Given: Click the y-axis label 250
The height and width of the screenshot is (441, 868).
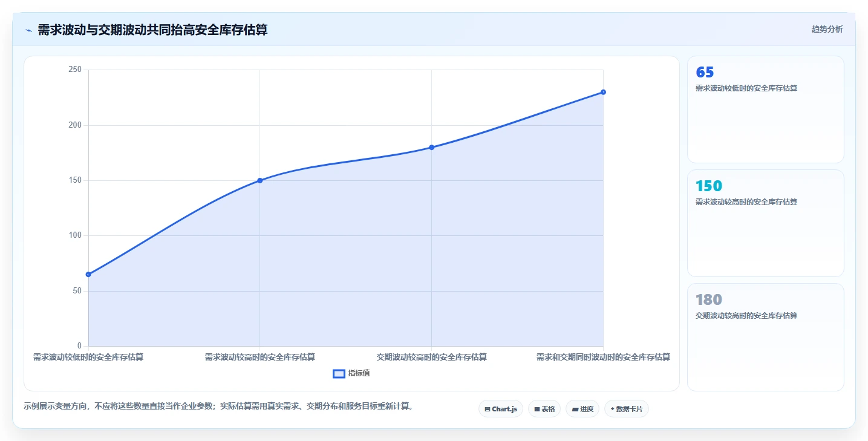Looking at the screenshot, I should [75, 70].
